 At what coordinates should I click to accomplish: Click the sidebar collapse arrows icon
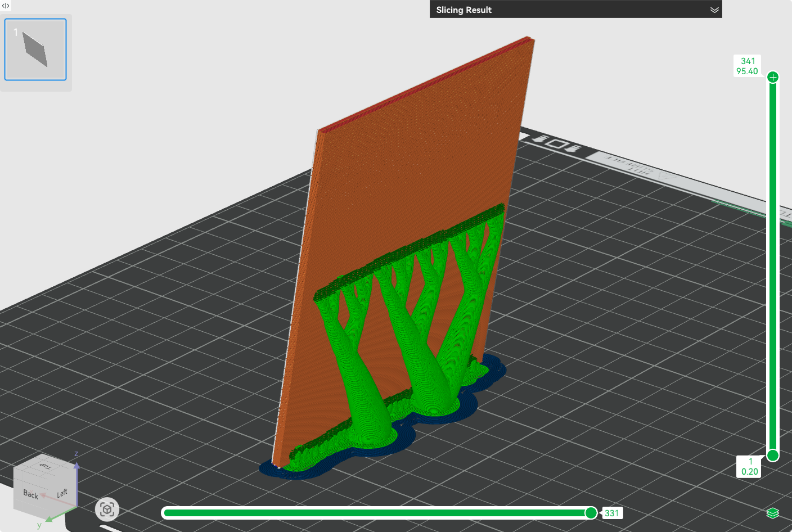click(6, 6)
